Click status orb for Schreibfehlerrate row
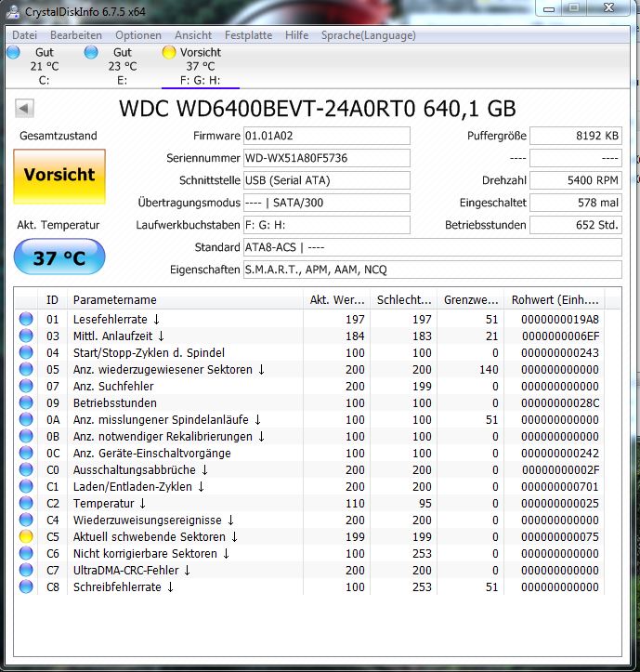 pyautogui.click(x=26, y=586)
